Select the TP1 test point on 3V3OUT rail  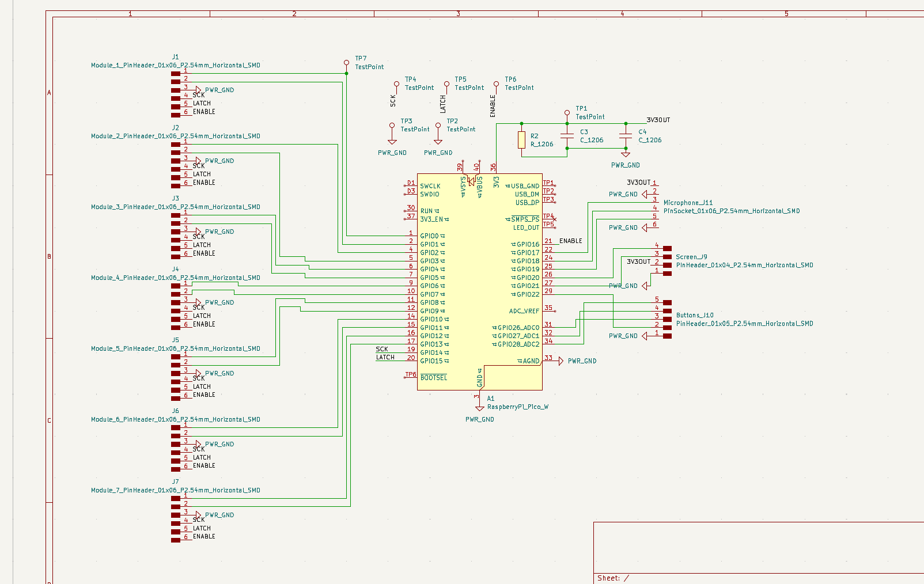pyautogui.click(x=567, y=115)
